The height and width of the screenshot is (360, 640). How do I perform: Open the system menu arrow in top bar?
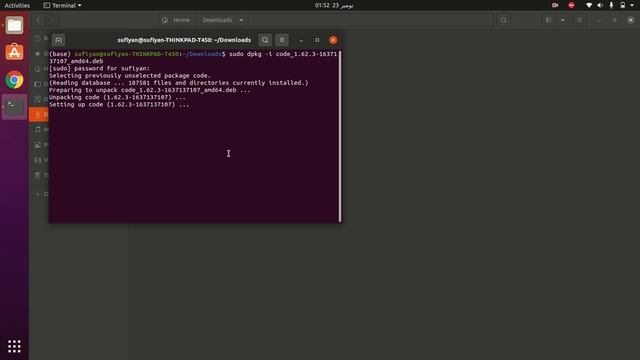[633, 5]
